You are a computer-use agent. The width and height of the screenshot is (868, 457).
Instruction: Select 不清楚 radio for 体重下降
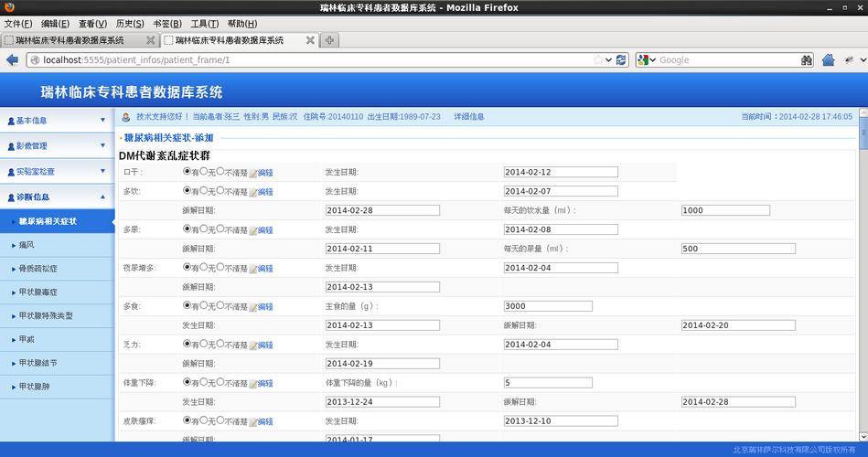coord(220,381)
